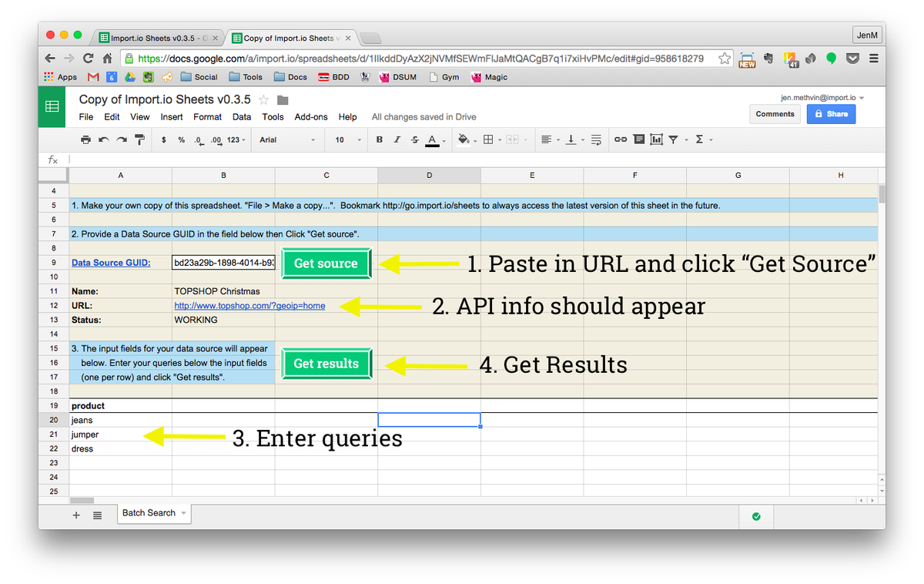Viewport: 924px width, 584px height.
Task: Open the font size 10 dropdown
Action: pyautogui.click(x=348, y=140)
